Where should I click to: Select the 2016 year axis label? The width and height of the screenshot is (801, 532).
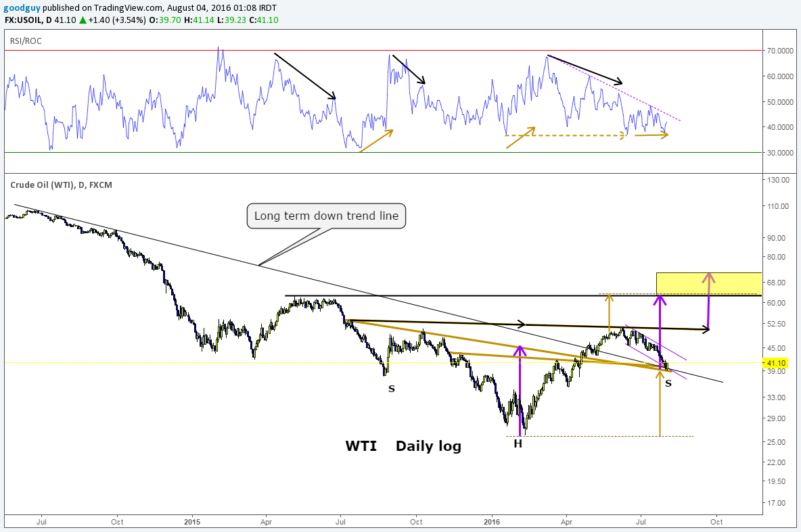coord(492,522)
